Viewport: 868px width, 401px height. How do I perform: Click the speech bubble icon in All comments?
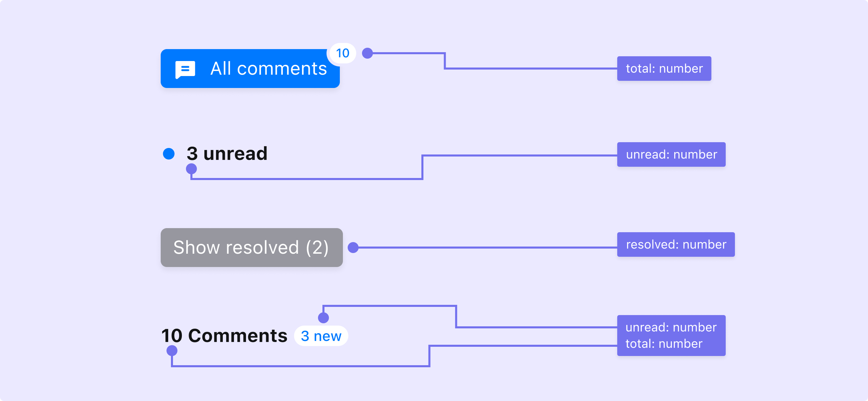tap(185, 69)
